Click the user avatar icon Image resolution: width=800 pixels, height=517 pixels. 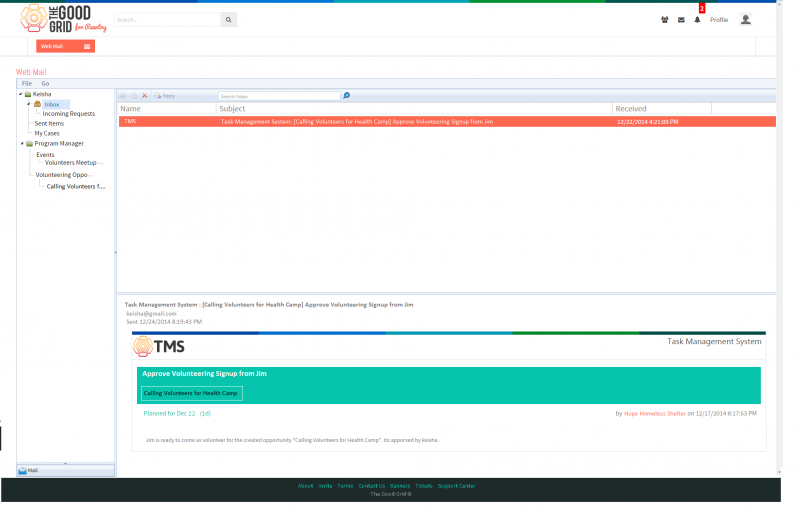pos(745,19)
